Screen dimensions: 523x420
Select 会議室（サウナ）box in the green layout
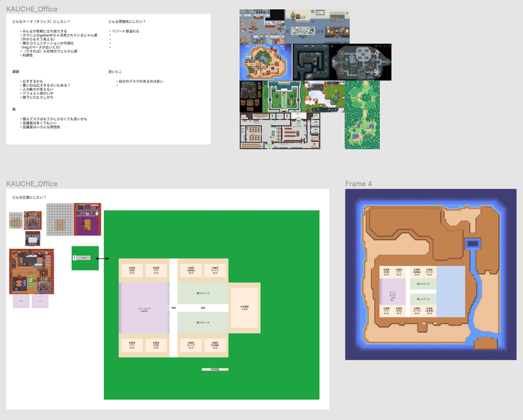215,270
